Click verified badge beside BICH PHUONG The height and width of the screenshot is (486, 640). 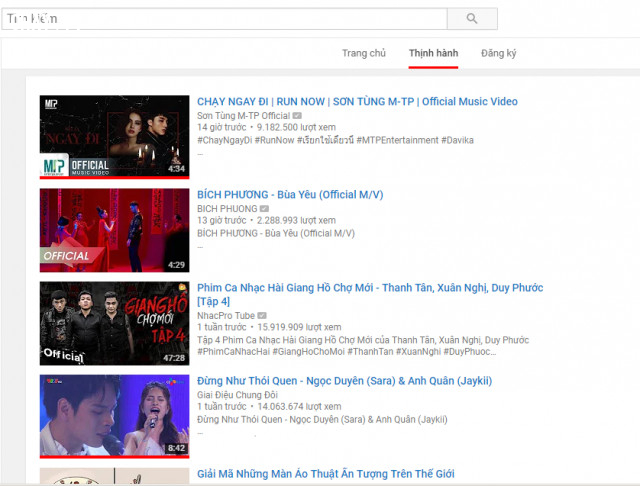tap(264, 209)
